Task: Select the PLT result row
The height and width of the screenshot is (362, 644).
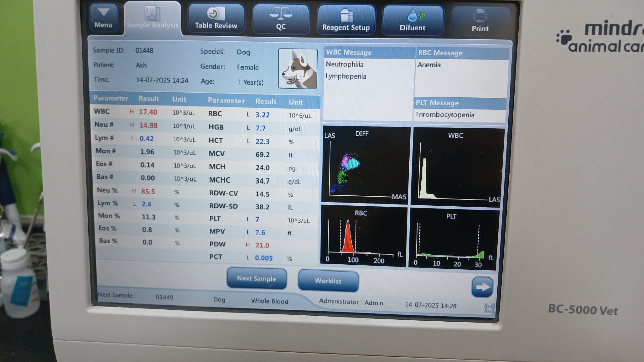Action: pyautogui.click(x=258, y=219)
